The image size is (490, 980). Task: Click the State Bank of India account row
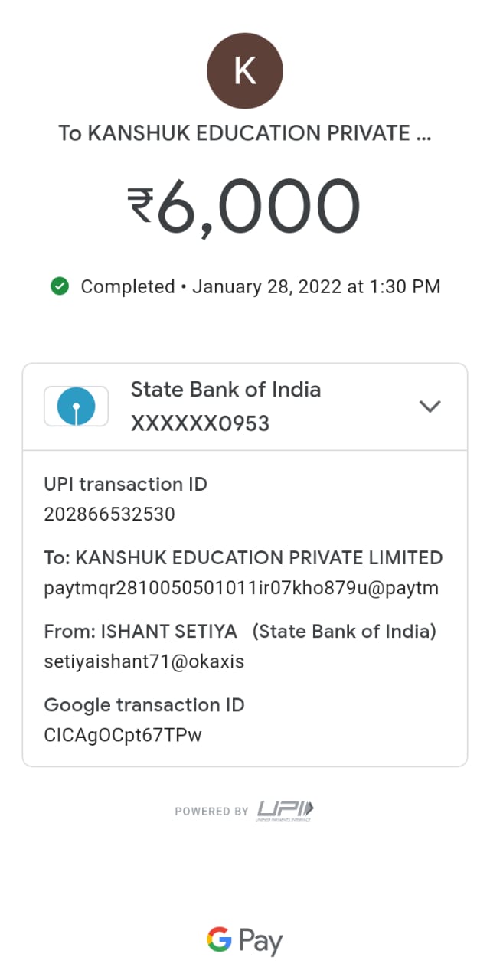coord(245,407)
